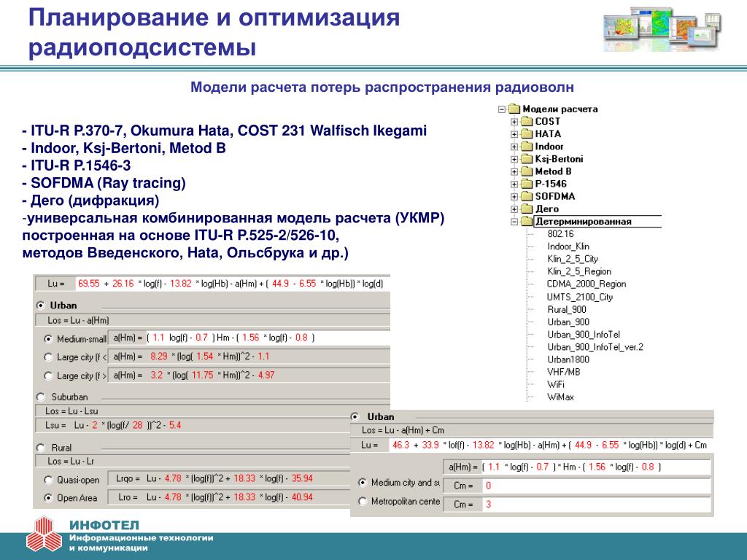Viewport: 747px width, 560px height.
Task: Click the Metod B folder icon
Action: pos(527,171)
